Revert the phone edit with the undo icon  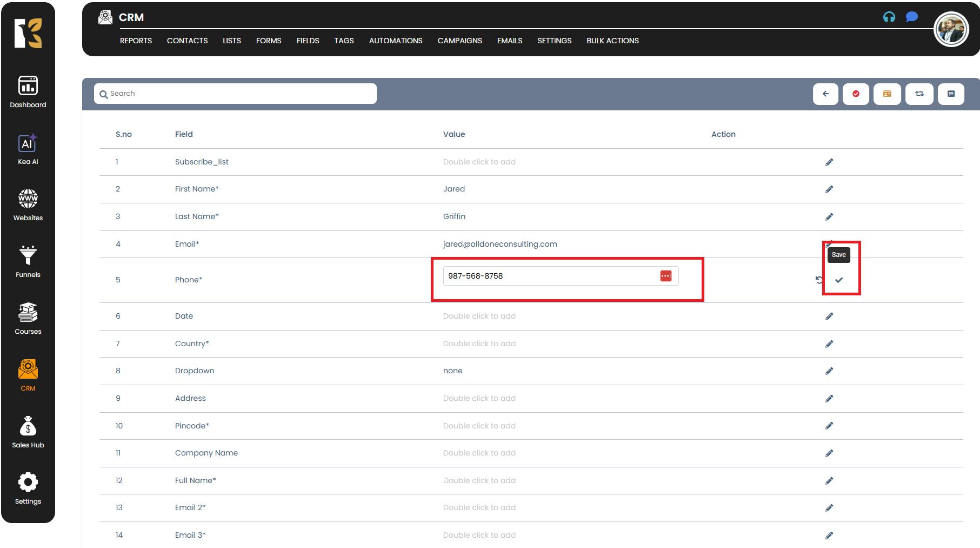pos(819,280)
